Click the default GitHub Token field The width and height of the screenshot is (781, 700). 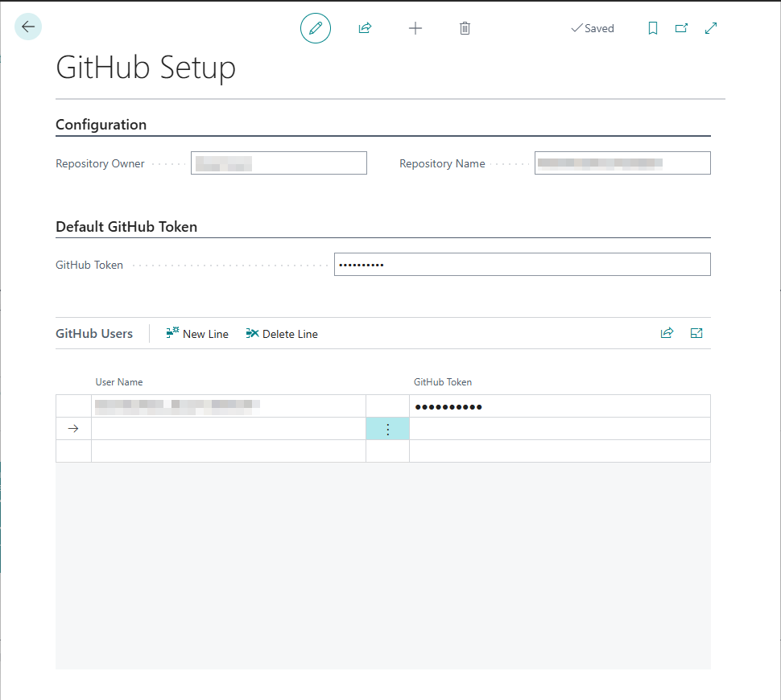click(x=522, y=265)
